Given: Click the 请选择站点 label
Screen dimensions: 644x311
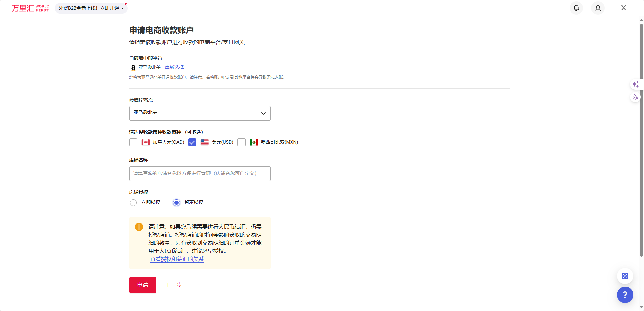Looking at the screenshot, I should (141, 100).
